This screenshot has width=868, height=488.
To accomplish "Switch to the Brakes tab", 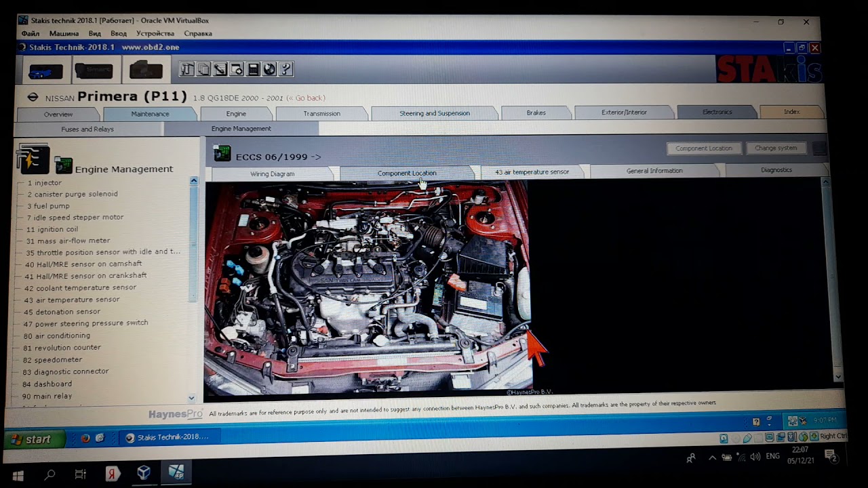I will 536,113.
